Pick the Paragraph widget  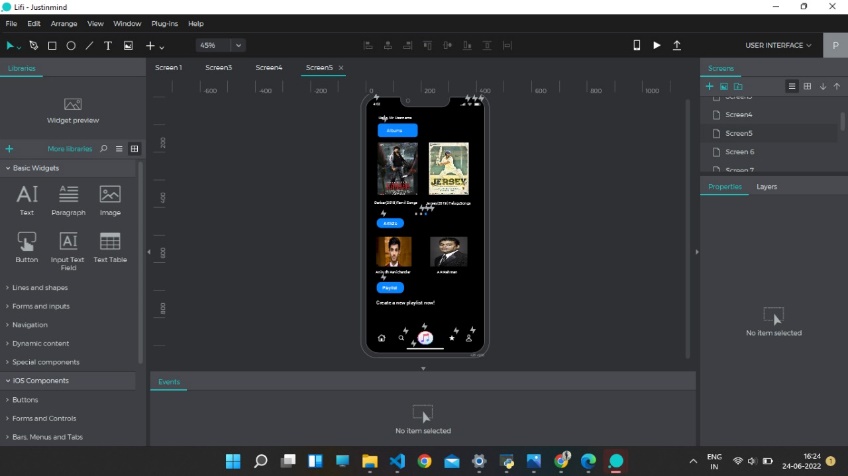pyautogui.click(x=68, y=200)
